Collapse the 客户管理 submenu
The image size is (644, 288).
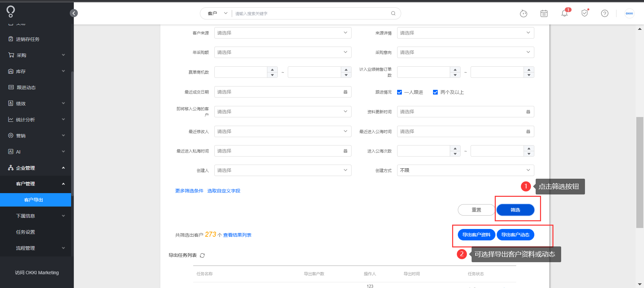36,184
